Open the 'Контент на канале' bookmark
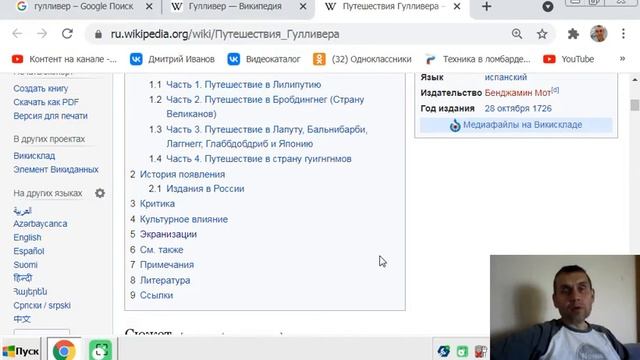This screenshot has height=360, width=640. [64, 59]
